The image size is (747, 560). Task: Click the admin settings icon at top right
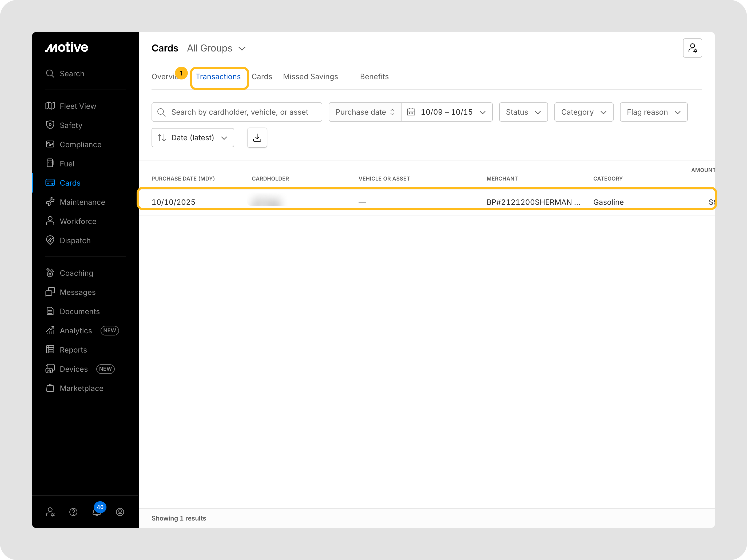[692, 48]
